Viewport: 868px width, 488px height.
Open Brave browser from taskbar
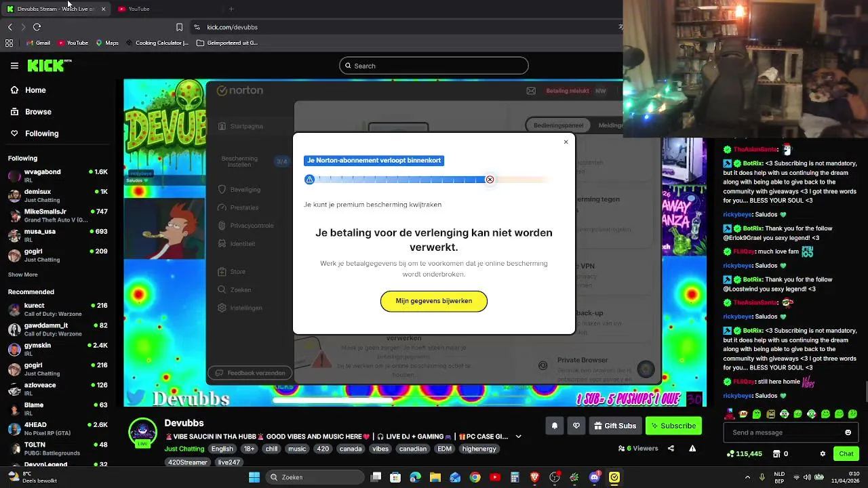(x=534, y=477)
